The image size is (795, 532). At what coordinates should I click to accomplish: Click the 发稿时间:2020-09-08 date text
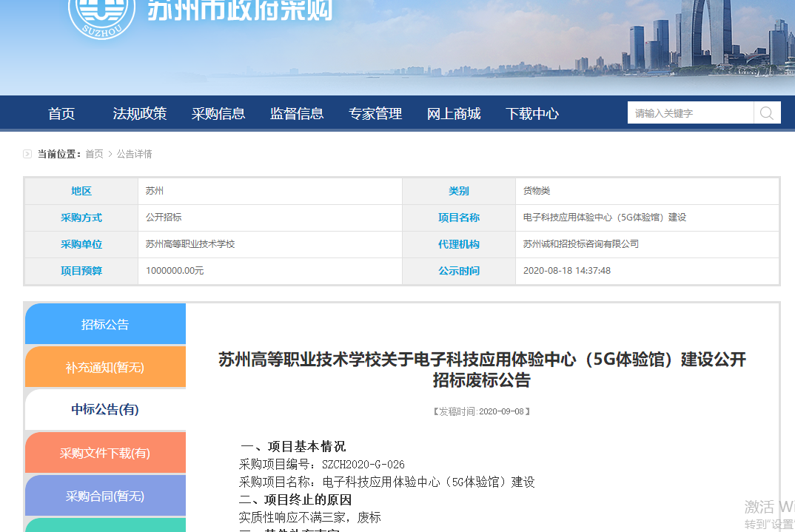pyautogui.click(x=482, y=411)
